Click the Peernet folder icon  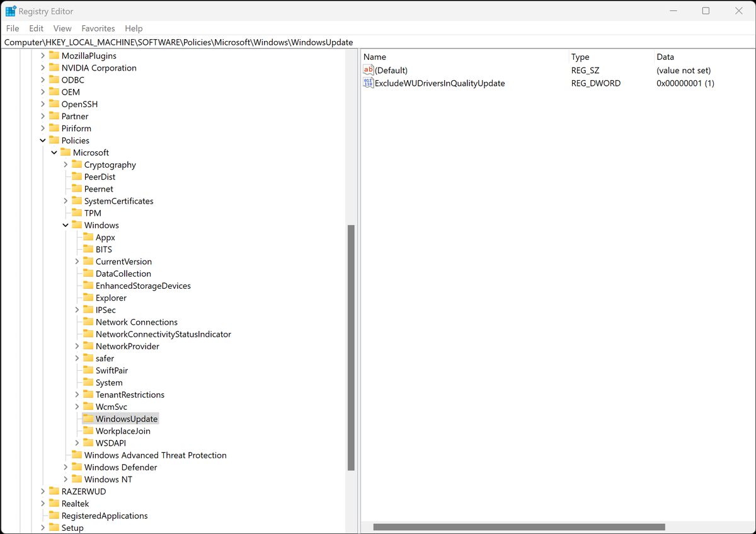(77, 189)
